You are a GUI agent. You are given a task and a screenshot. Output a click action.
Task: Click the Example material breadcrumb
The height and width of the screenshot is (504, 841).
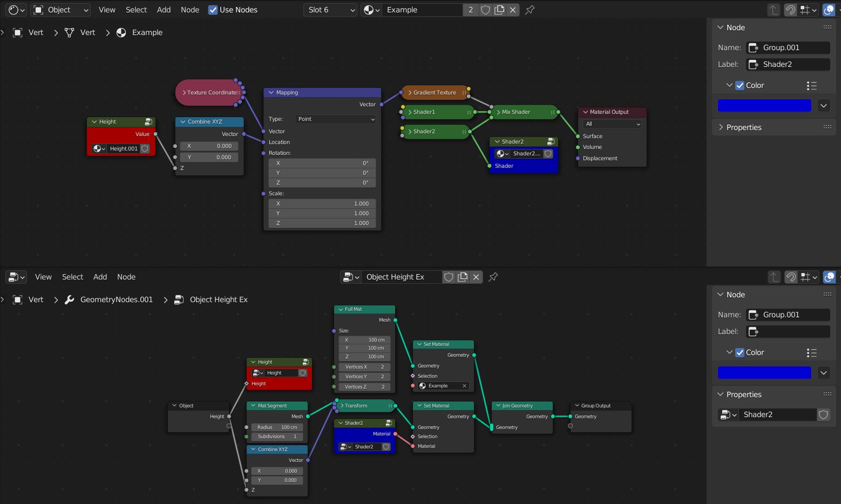(139, 32)
